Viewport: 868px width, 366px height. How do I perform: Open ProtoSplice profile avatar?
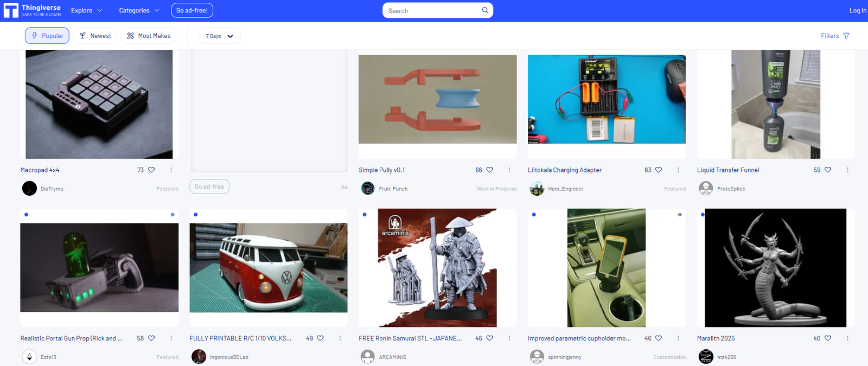point(706,188)
